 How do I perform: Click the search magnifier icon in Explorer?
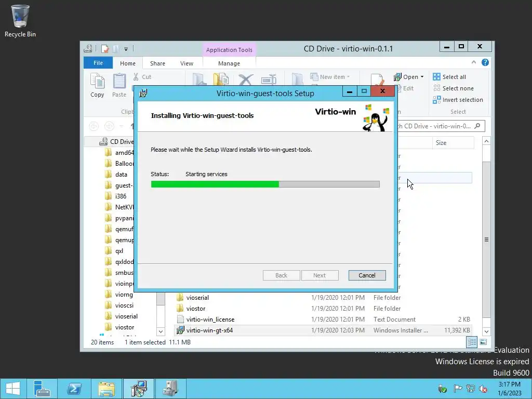pos(477,126)
